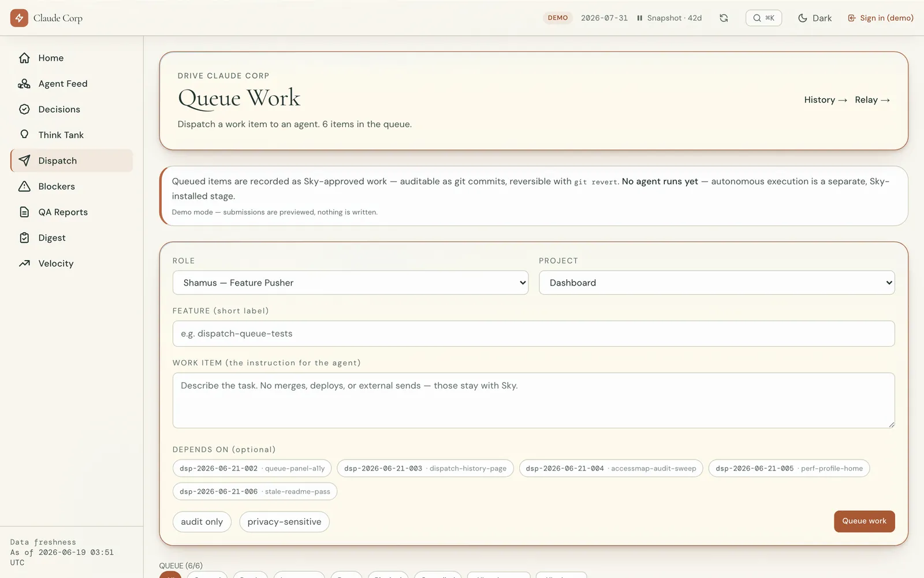Click the QUEUE (6/6) heading
Viewport: 924px width, 578px height.
coord(181,566)
